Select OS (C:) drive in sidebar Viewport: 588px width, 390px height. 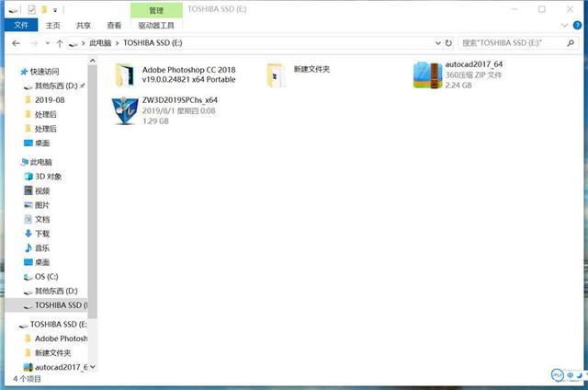(x=46, y=276)
